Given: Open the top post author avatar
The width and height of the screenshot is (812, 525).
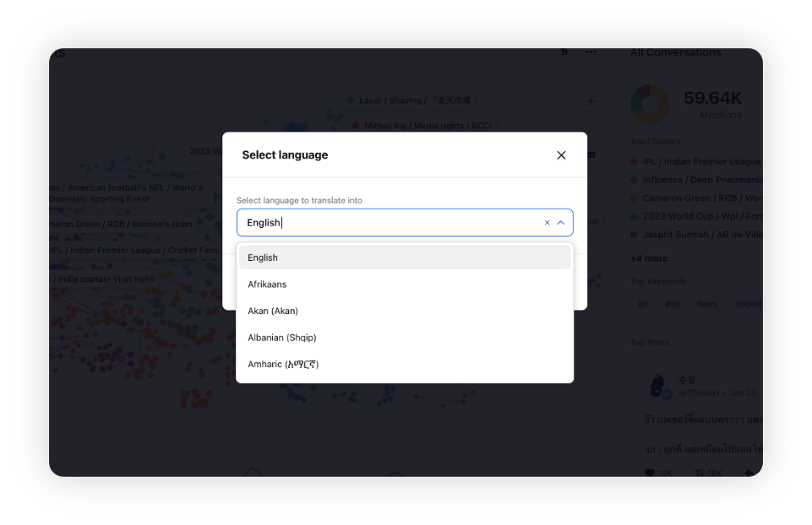Looking at the screenshot, I should point(658,386).
